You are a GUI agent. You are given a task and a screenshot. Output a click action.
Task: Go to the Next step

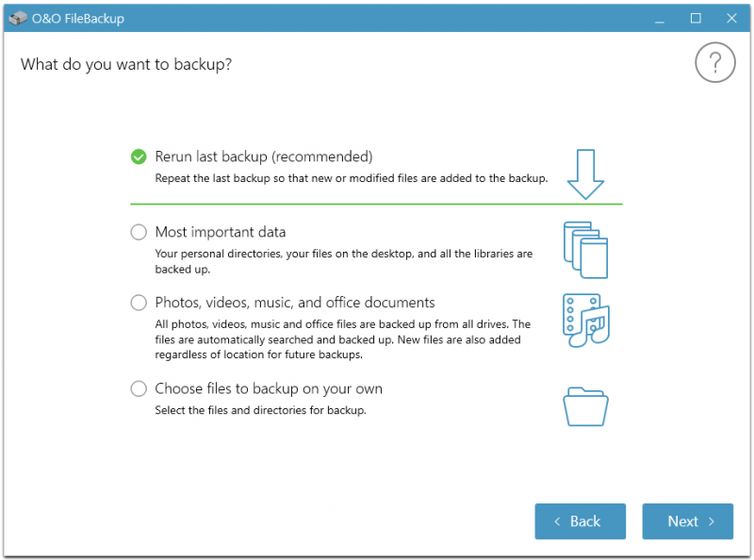[687, 521]
